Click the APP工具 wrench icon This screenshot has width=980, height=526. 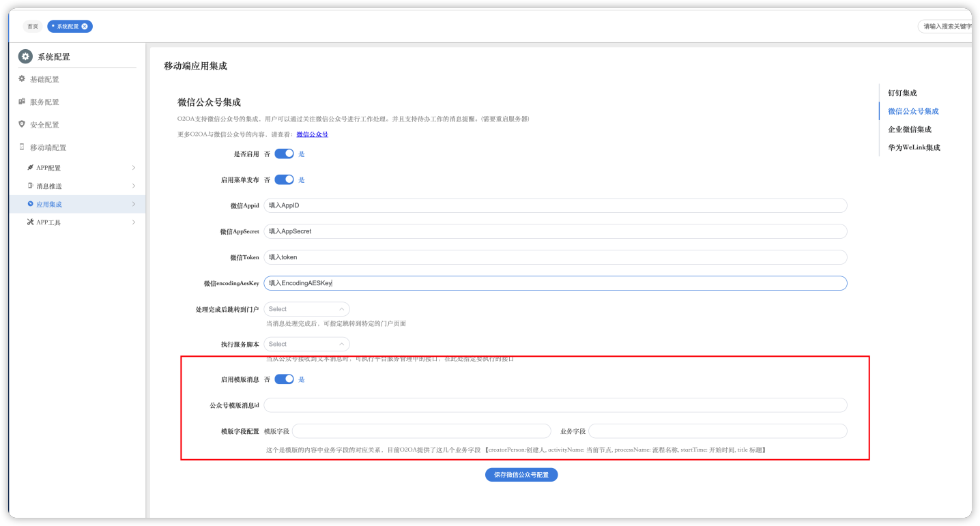click(30, 222)
